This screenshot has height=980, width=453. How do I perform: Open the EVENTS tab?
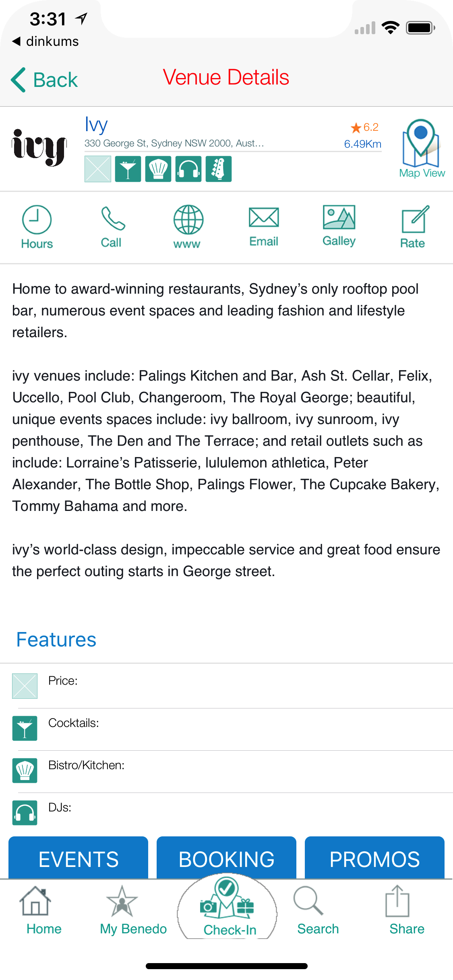tap(79, 859)
